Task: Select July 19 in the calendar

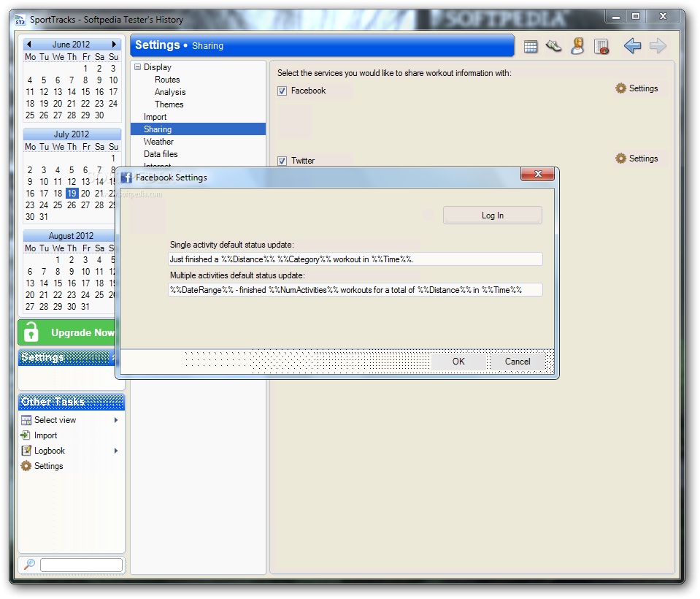Action: pyautogui.click(x=72, y=194)
